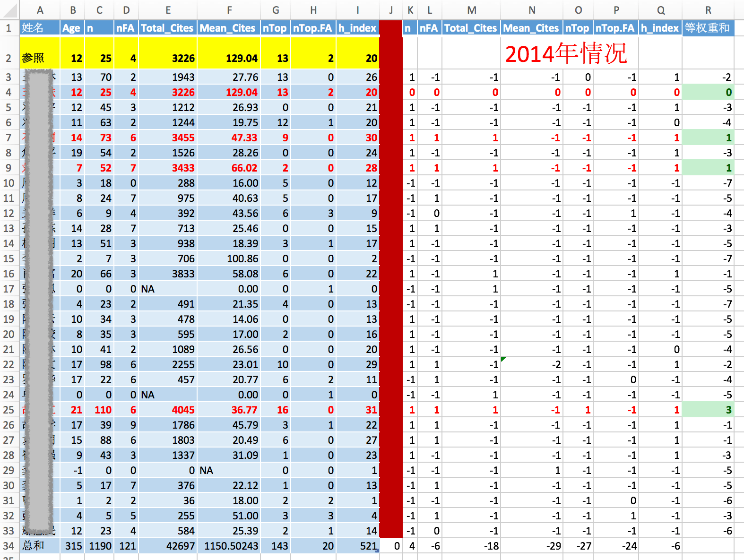Screen dimensions: 744x560
Task: Click the green error triangle in cell N22
Action: point(503,359)
